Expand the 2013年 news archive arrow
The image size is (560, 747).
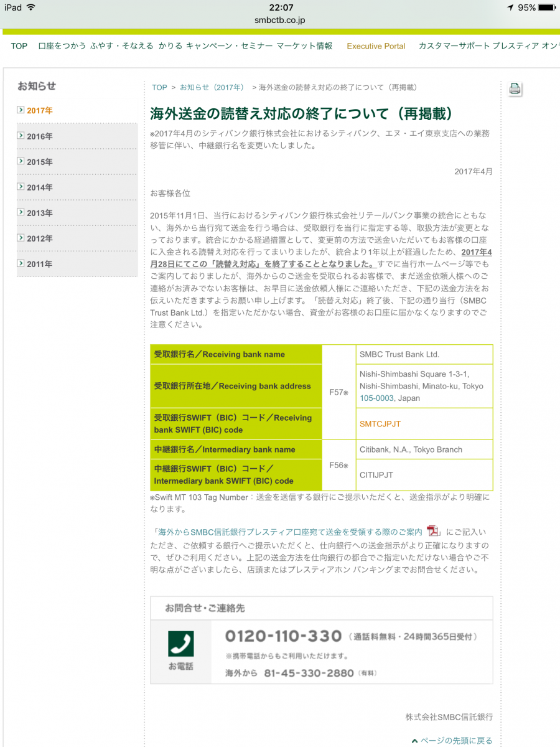coord(21,212)
